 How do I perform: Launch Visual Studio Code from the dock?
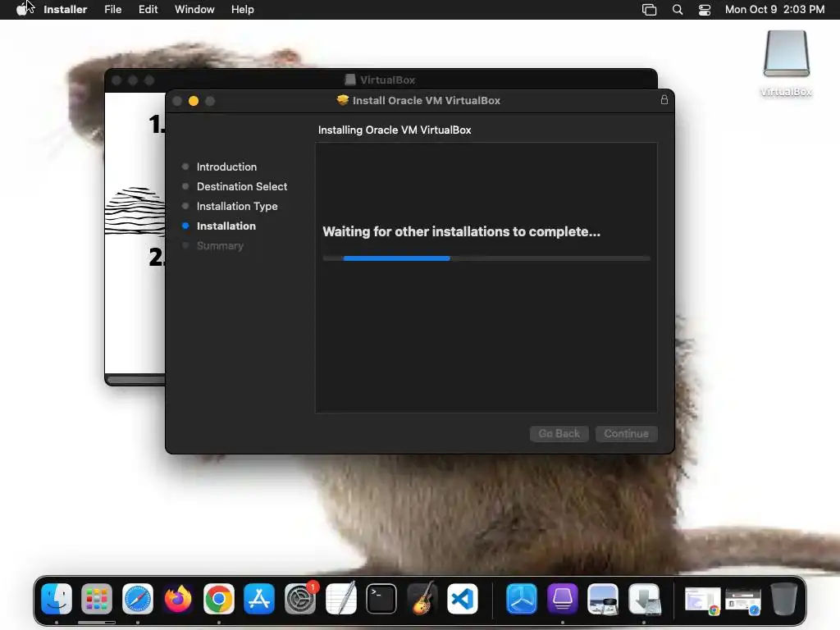463,599
